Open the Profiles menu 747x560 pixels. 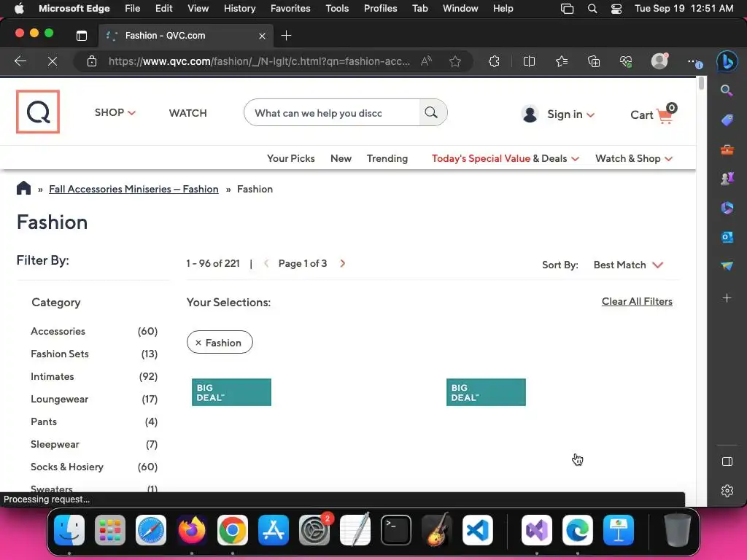[x=380, y=9]
